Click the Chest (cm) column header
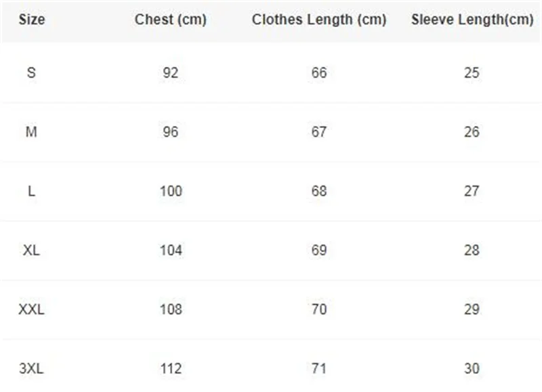This screenshot has width=542, height=392. 170,20
